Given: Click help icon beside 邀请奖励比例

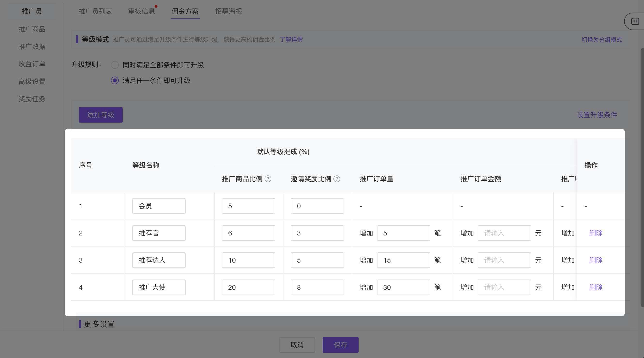Looking at the screenshot, I should tap(337, 179).
